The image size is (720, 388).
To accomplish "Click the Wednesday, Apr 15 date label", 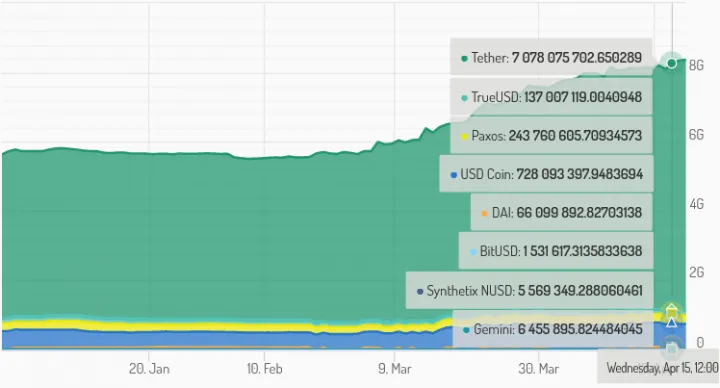I will 662,368.
